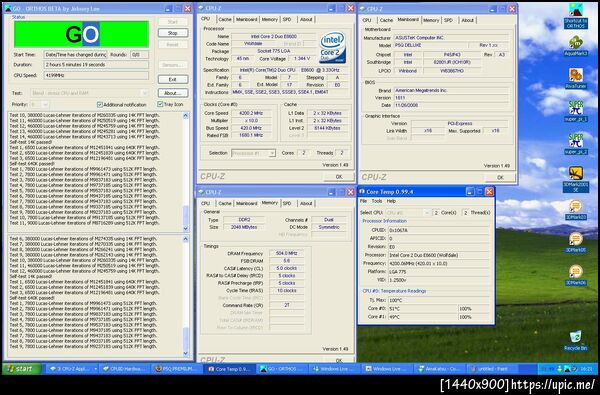600x395 pixels.
Task: Open the Tools menu in Core Temp
Action: click(377, 201)
